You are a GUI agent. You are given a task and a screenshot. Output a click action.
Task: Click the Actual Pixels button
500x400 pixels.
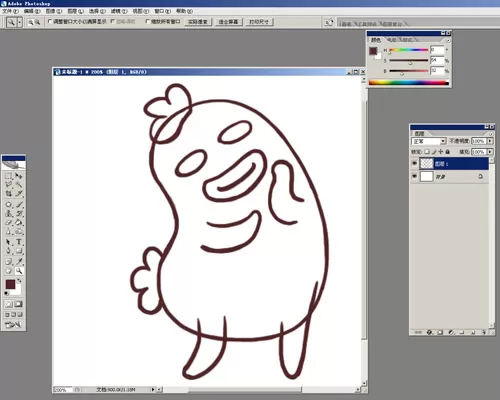point(198,22)
